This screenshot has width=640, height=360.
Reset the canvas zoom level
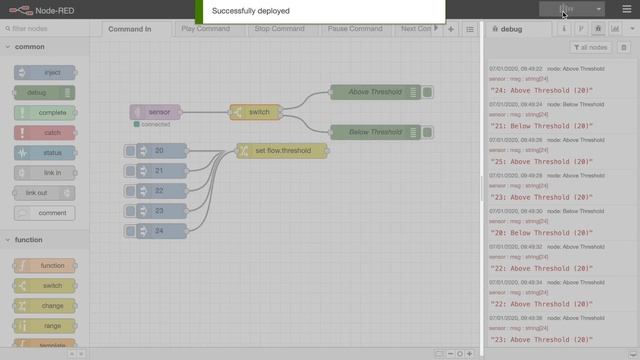[460, 354]
